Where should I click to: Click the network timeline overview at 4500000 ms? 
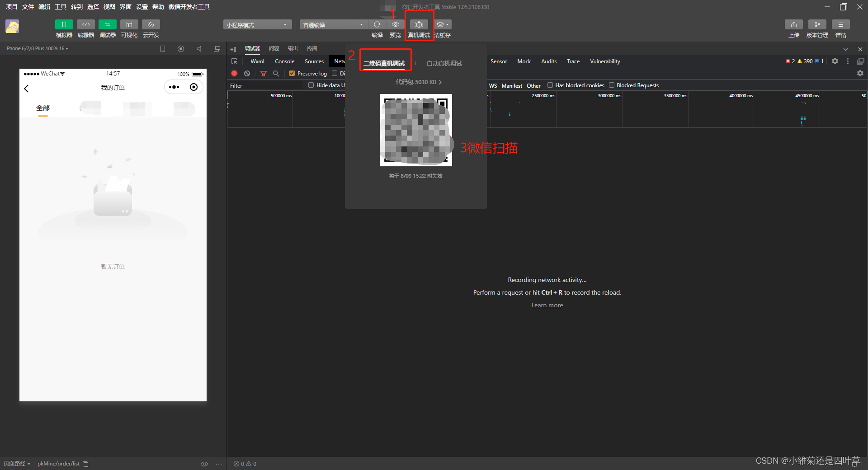[x=807, y=95]
